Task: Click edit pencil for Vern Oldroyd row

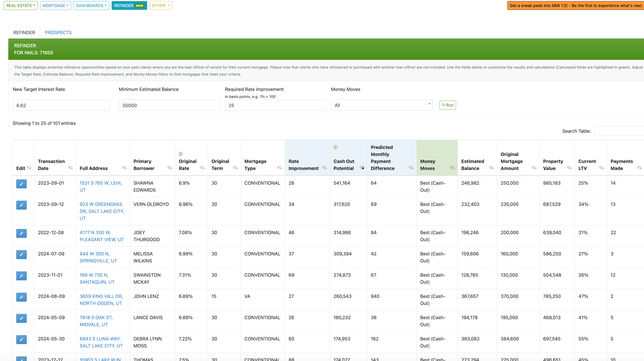Action: tap(21, 205)
